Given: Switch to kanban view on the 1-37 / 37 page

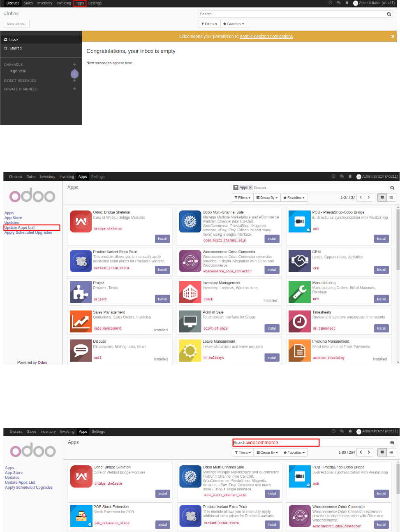Looking at the screenshot, I should pyautogui.click(x=382, y=197).
